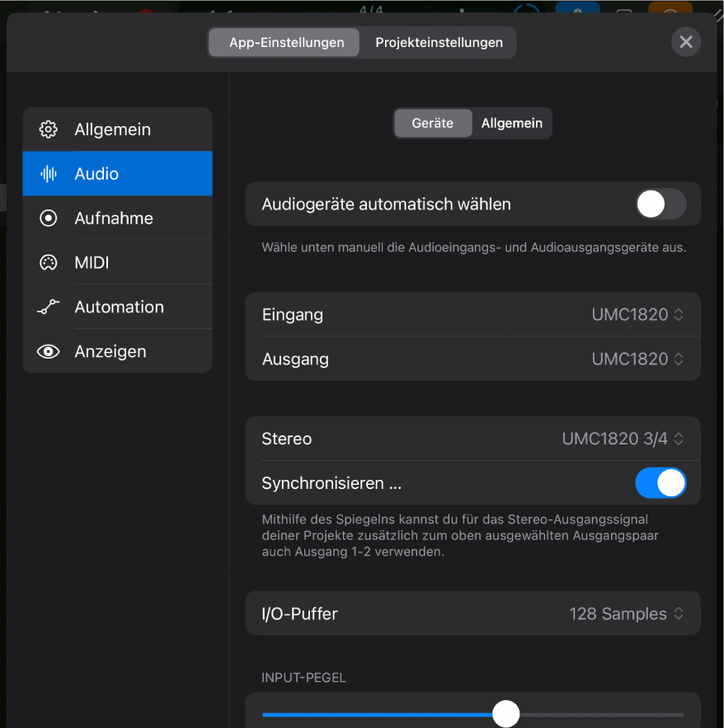Click the Anzeigen eye icon
Viewport: 724px width, 728px height.
48,350
